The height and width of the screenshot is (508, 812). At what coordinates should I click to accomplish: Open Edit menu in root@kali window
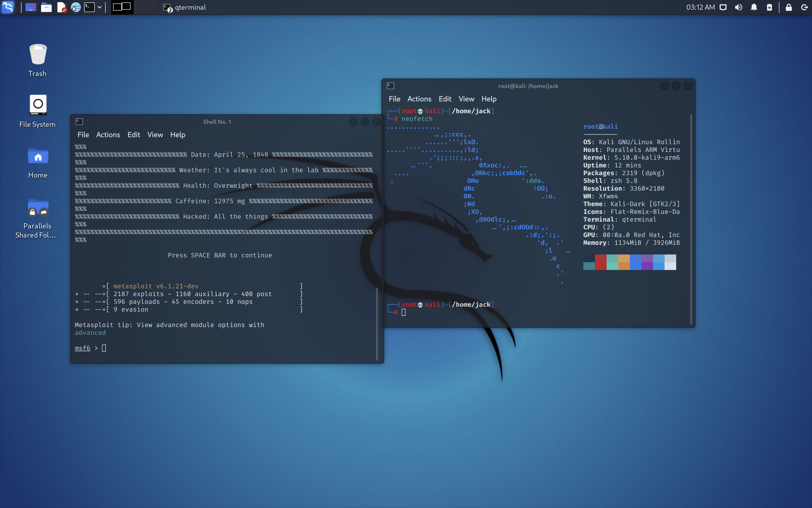[445, 99]
